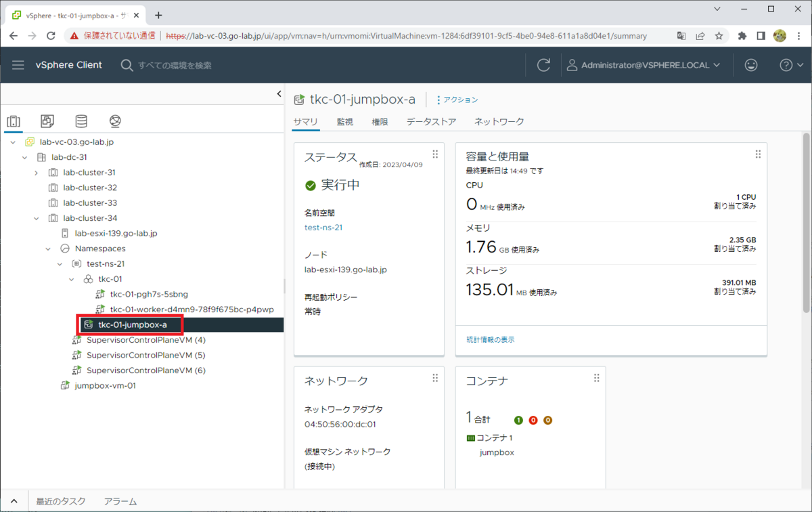Grab the ネットワーク card drag handle
This screenshot has width=812, height=512.
pyautogui.click(x=435, y=378)
